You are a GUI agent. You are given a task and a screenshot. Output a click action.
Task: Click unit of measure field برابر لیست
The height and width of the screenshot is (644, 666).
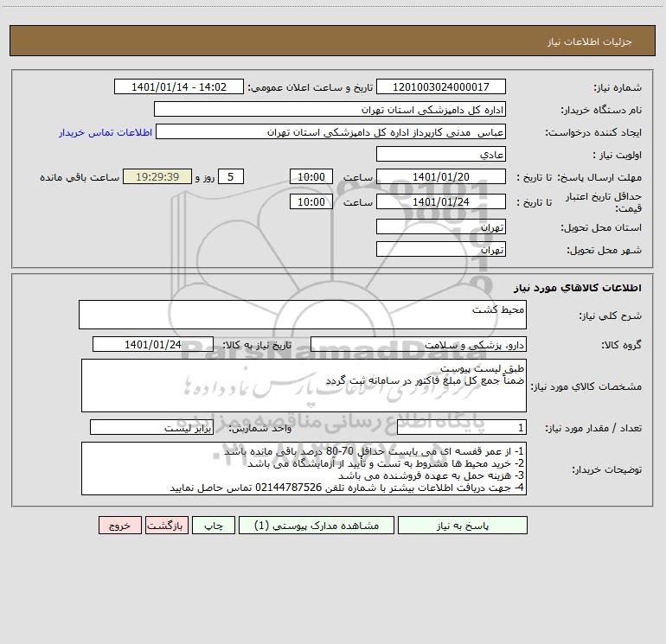[x=151, y=428]
